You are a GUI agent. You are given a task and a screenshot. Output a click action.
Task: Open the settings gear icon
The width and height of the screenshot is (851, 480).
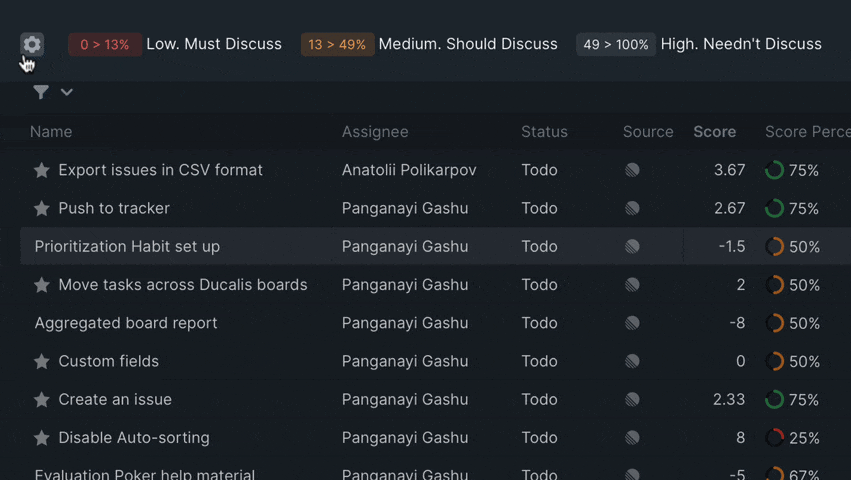coord(32,44)
